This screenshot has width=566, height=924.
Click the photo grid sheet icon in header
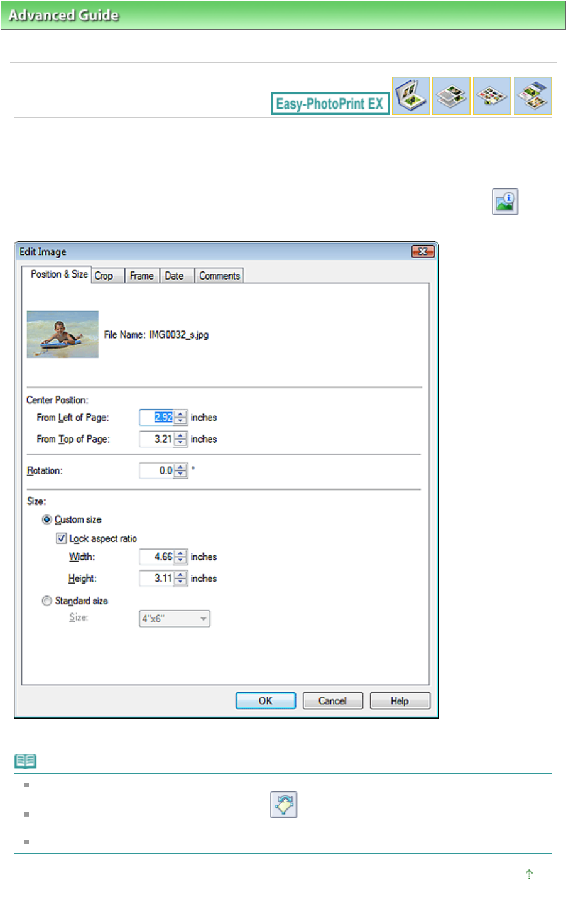[492, 95]
